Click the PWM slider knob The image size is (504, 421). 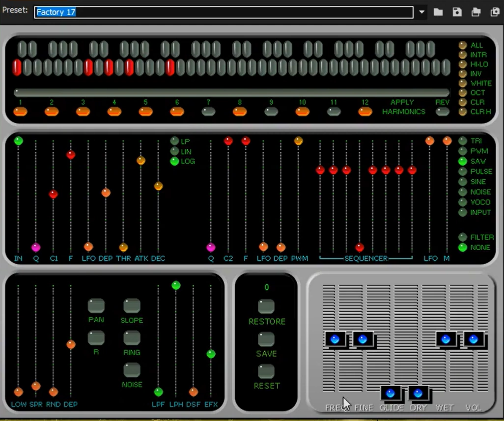298,141
